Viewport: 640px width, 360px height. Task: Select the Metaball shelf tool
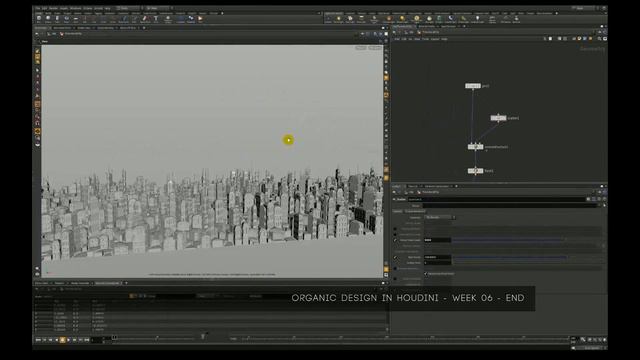point(191,19)
